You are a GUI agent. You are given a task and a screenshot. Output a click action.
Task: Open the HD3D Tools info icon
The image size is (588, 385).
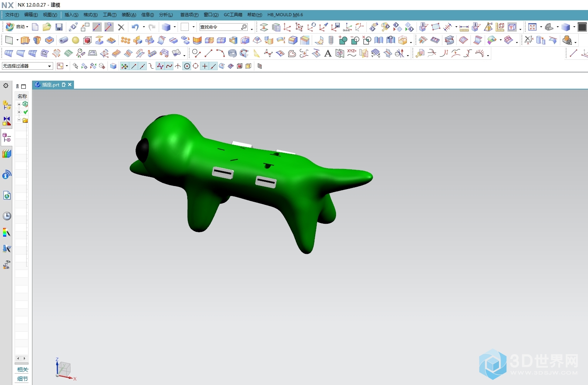tap(7, 175)
